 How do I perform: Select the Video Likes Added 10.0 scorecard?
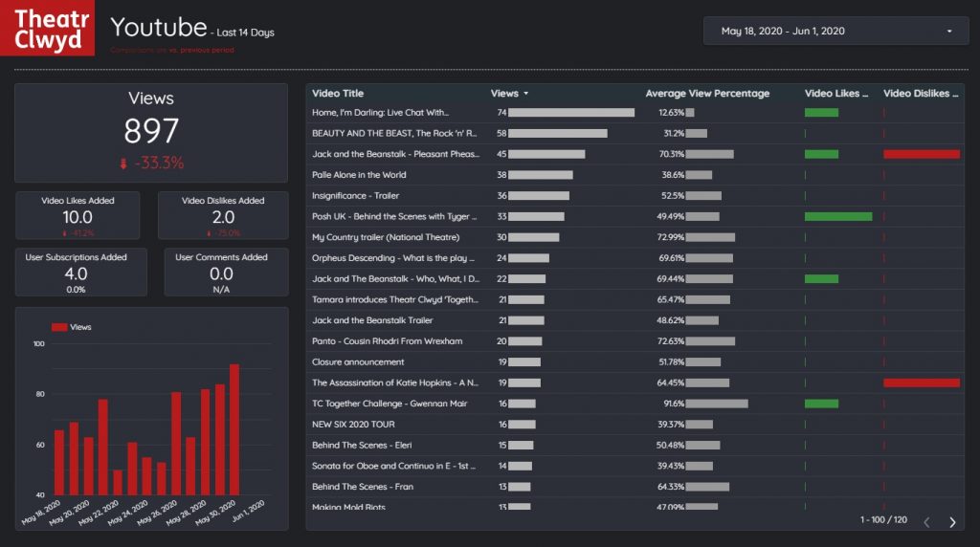coord(78,215)
